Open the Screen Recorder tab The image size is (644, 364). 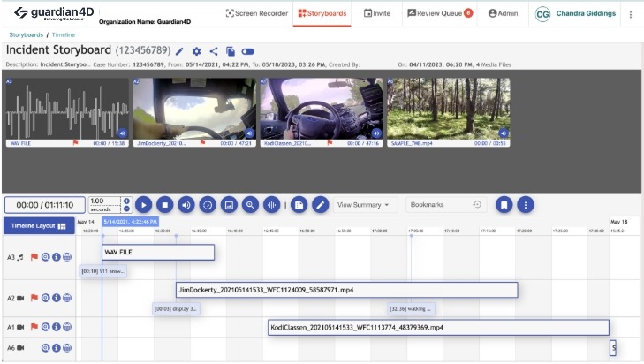point(257,13)
